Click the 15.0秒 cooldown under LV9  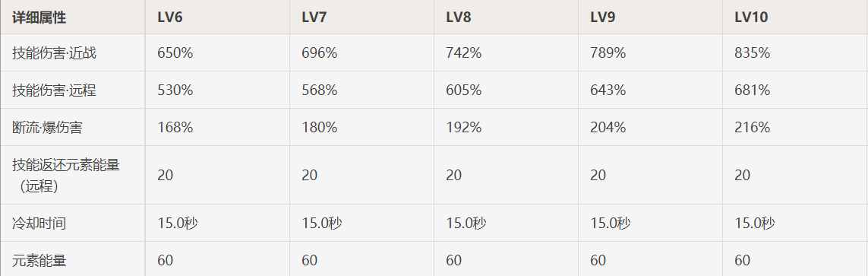pos(611,224)
